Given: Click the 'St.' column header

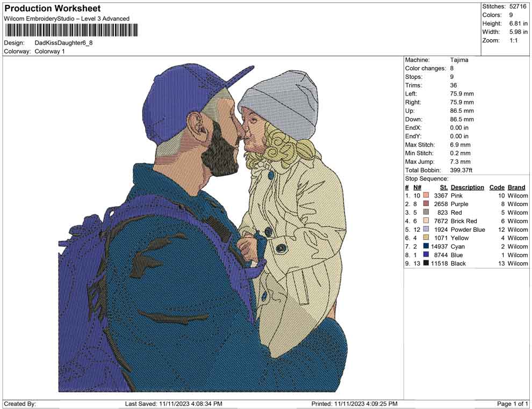Looking at the screenshot, I should click(444, 187).
